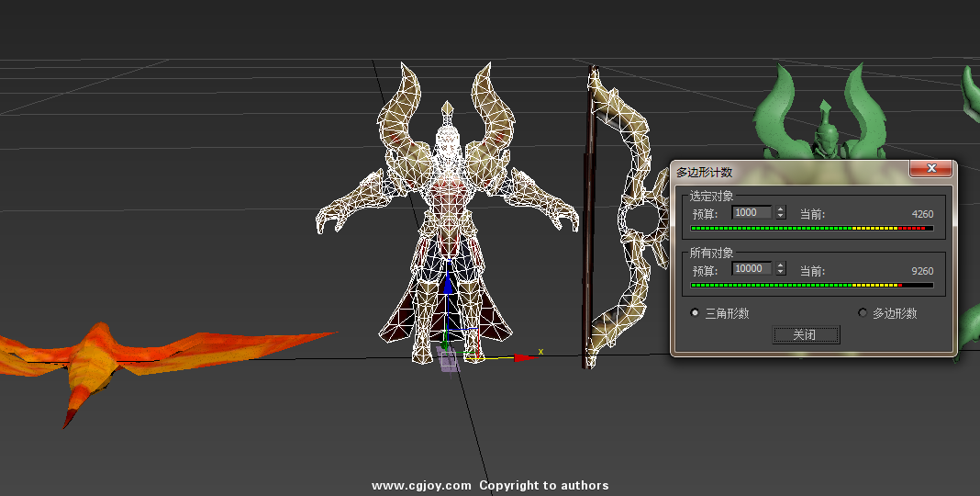Viewport: 980px width, 496px height.
Task: Click the blue Z-axis gizmo arrow
Action: pyautogui.click(x=448, y=285)
